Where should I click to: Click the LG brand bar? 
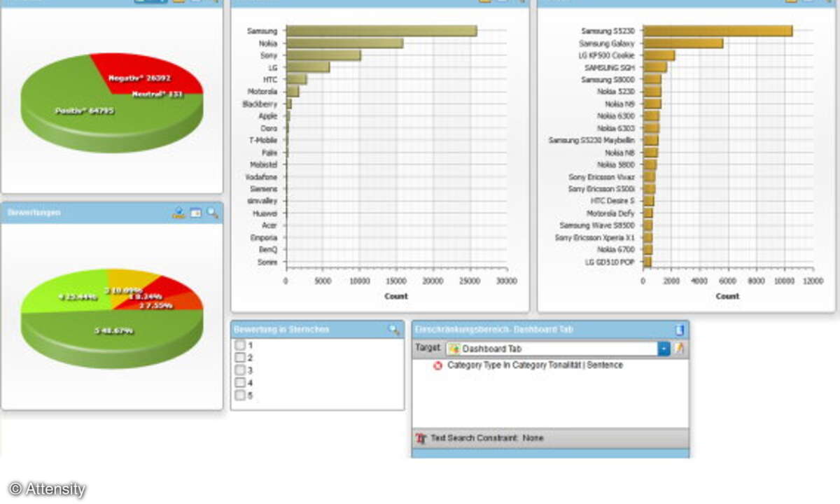pos(308,67)
